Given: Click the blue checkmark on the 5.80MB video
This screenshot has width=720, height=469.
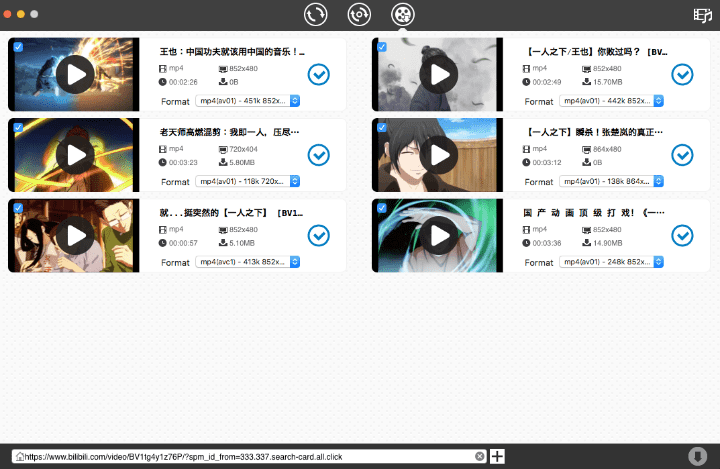Looking at the screenshot, I should pos(318,155).
